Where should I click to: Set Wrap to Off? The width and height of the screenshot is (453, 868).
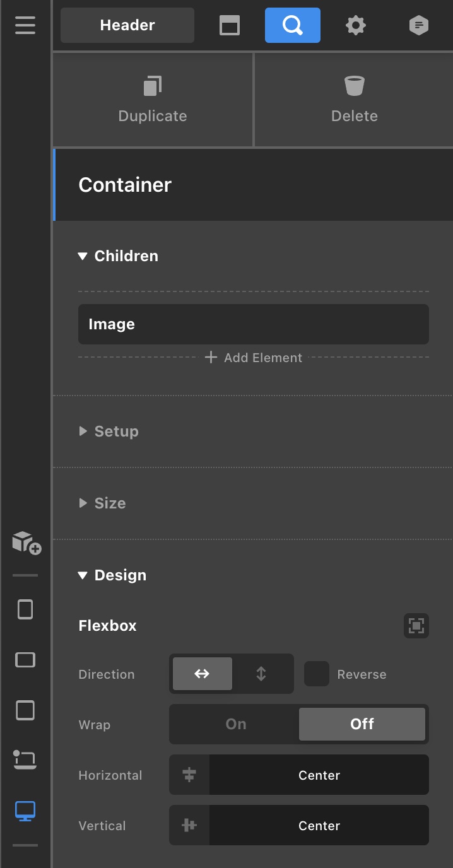tap(362, 724)
